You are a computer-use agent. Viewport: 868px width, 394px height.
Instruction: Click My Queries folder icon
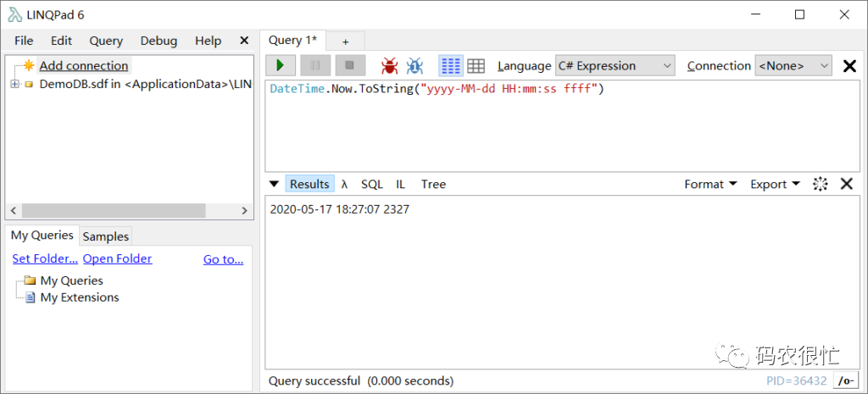(x=30, y=280)
